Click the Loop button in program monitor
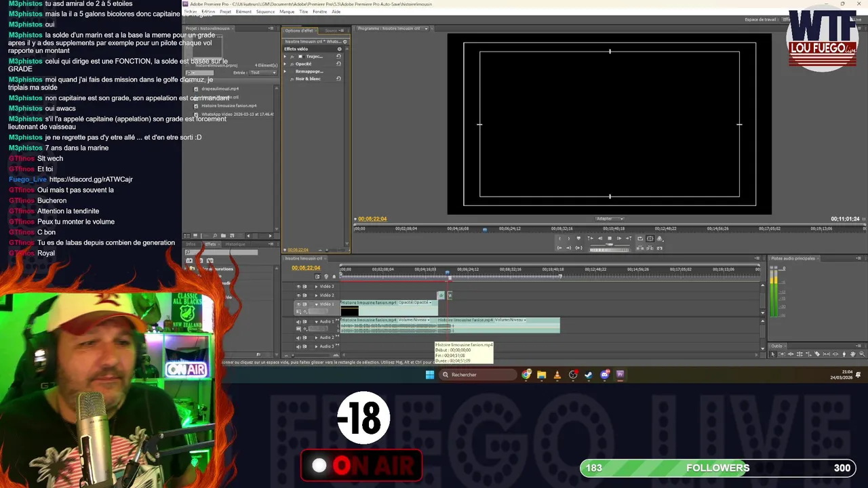 [x=640, y=239]
